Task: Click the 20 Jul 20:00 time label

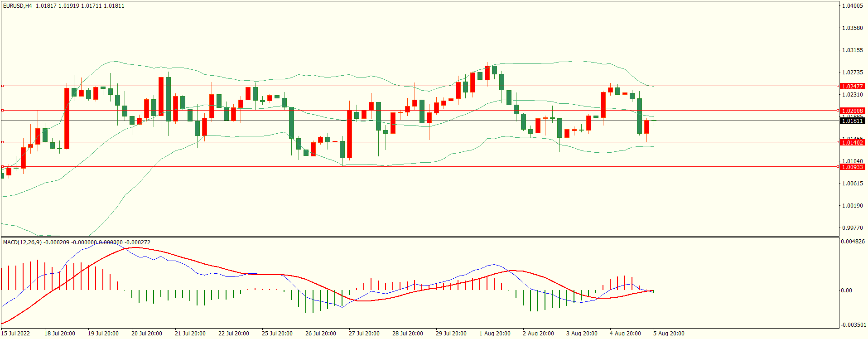Action: click(147, 334)
